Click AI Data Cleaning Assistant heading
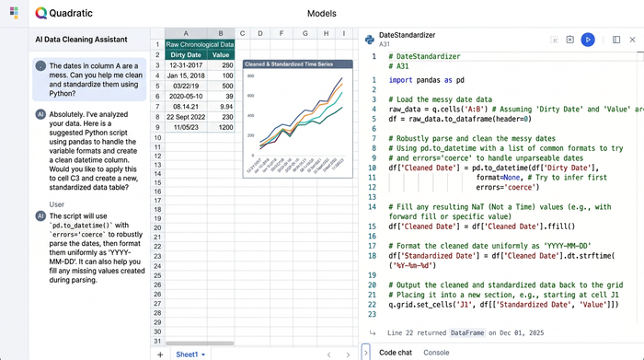The width and height of the screenshot is (644, 360). point(81,40)
